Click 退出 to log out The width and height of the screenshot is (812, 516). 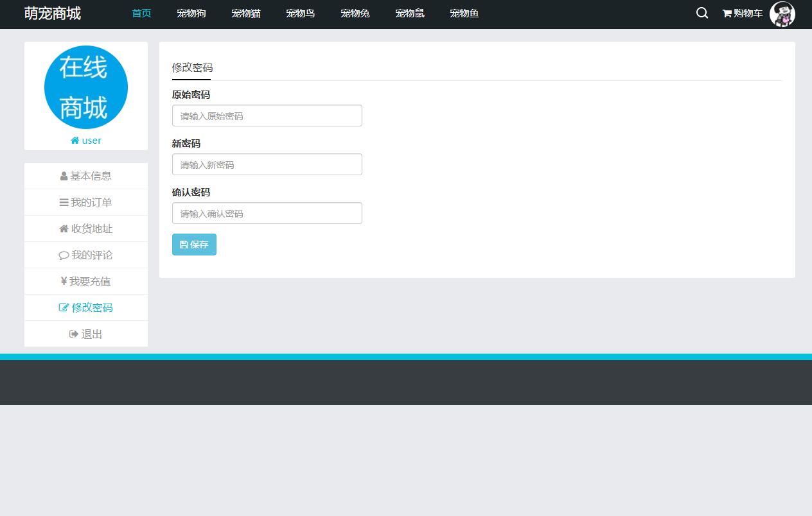coord(86,334)
